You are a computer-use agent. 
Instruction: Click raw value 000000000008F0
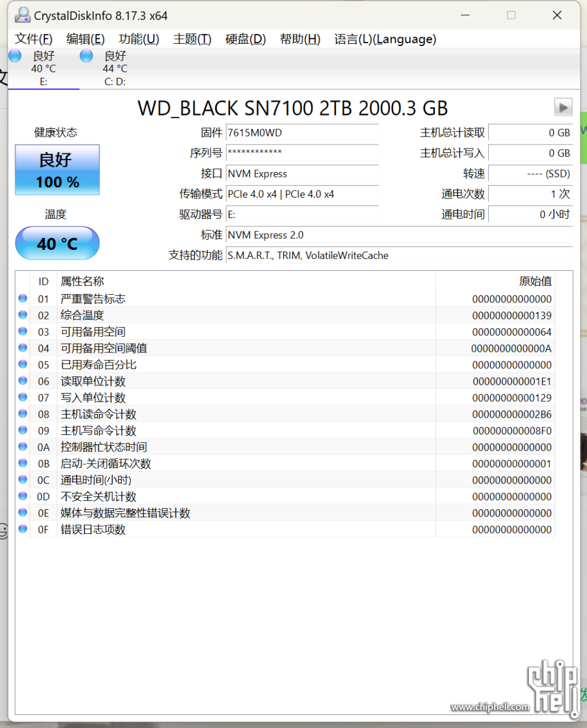[x=512, y=431]
